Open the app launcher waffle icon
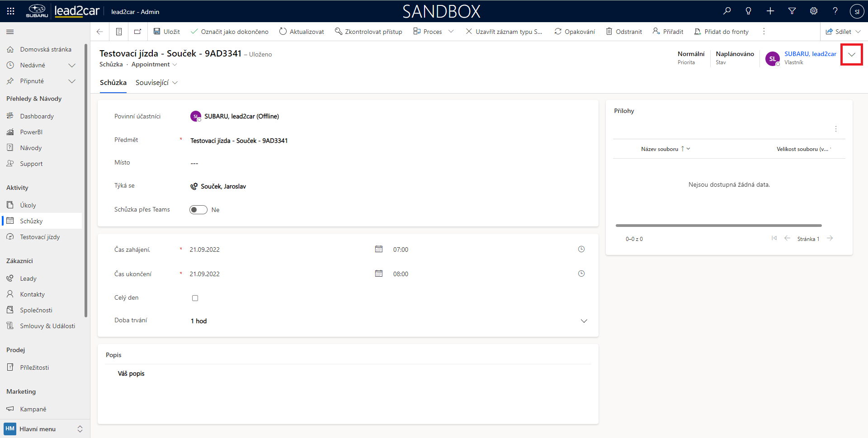868x438 pixels. (10, 11)
